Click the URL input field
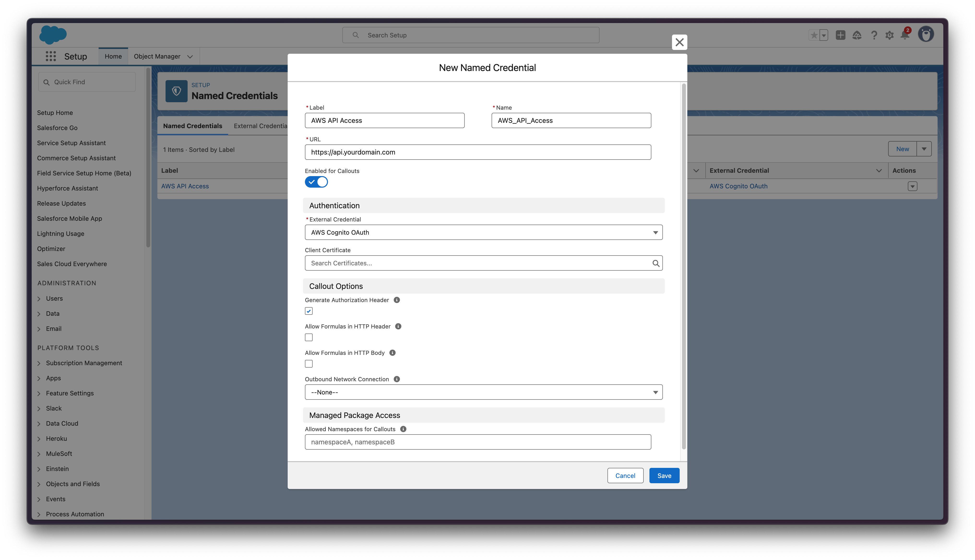This screenshot has width=975, height=560. [478, 152]
